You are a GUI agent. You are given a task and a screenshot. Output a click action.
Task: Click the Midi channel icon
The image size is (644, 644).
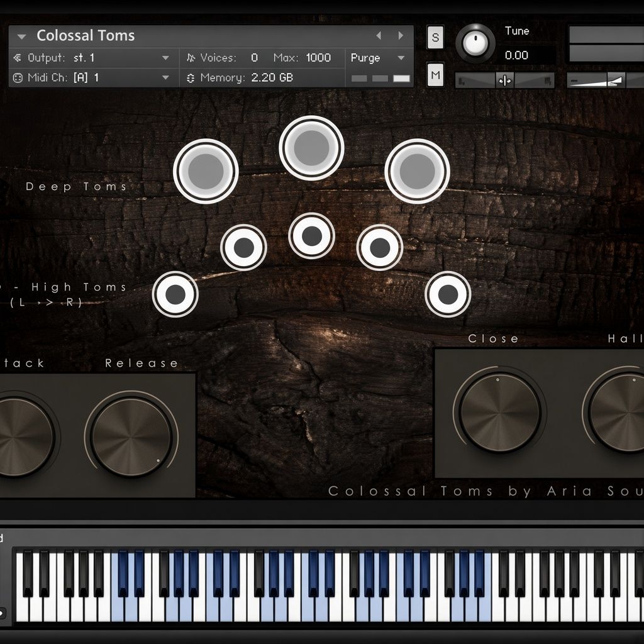point(18,77)
